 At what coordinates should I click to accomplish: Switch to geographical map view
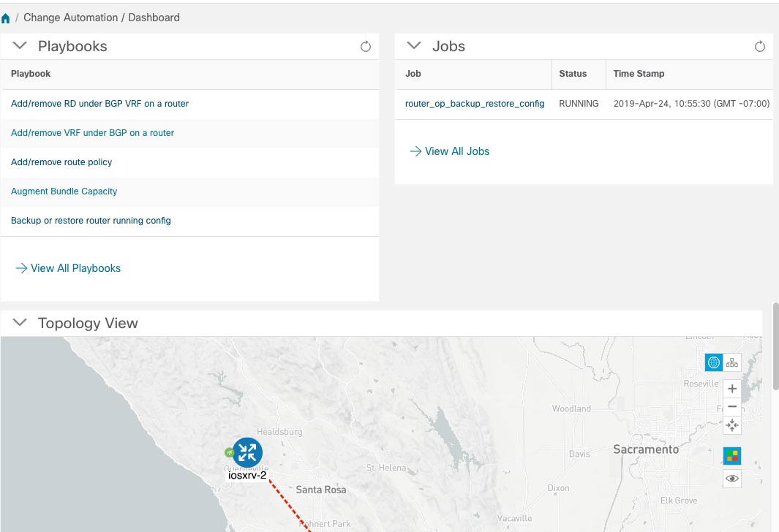713,362
